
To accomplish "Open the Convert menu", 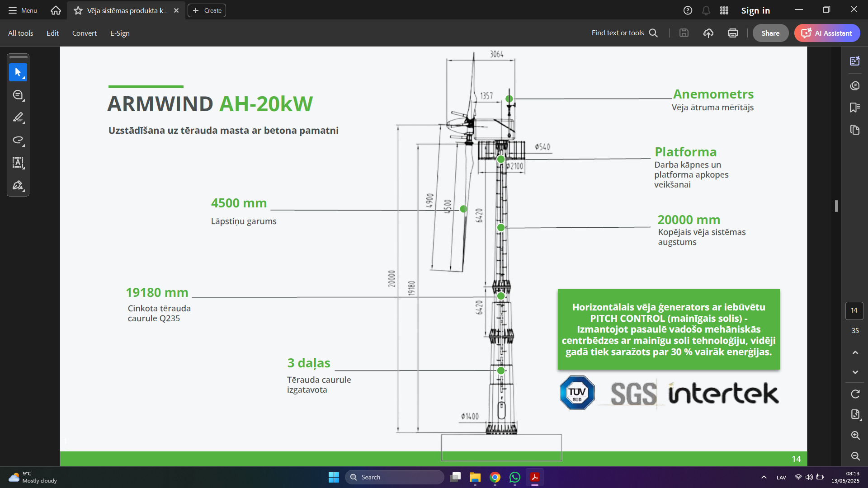I will [84, 33].
